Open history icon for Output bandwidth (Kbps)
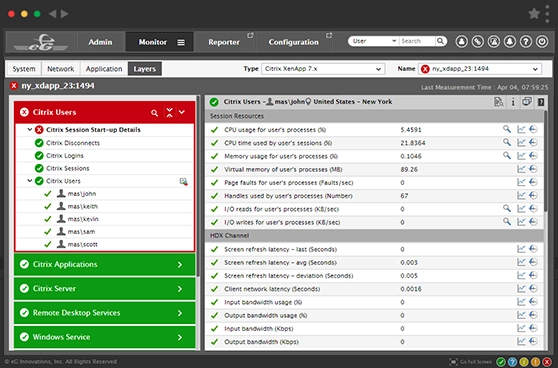This screenshot has width=558, height=368. [533, 341]
